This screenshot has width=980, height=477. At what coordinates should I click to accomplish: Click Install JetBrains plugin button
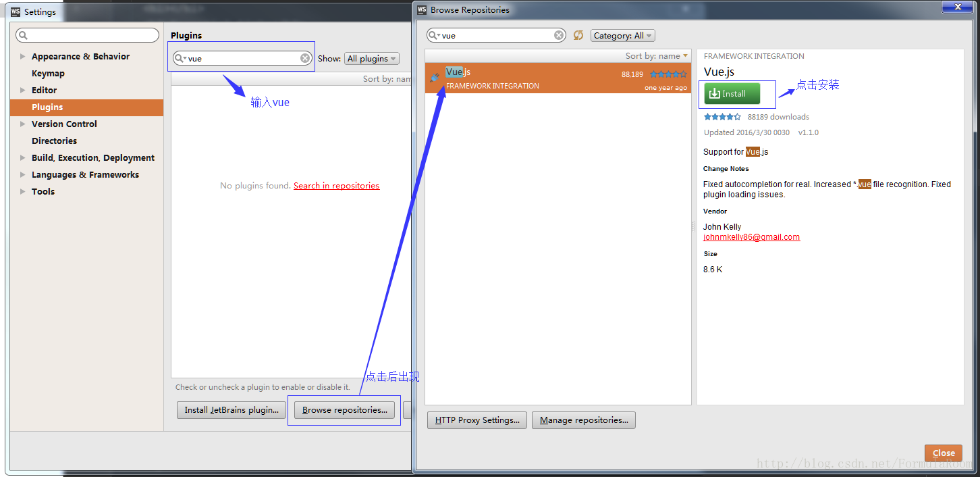tap(232, 410)
